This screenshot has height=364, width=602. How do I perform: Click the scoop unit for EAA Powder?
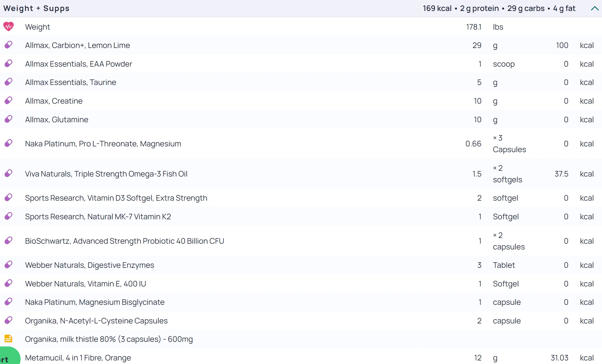coord(504,64)
